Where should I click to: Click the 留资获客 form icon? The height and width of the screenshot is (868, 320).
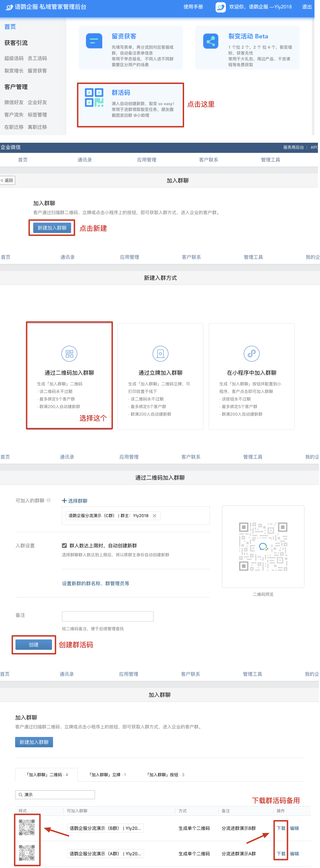[x=94, y=42]
